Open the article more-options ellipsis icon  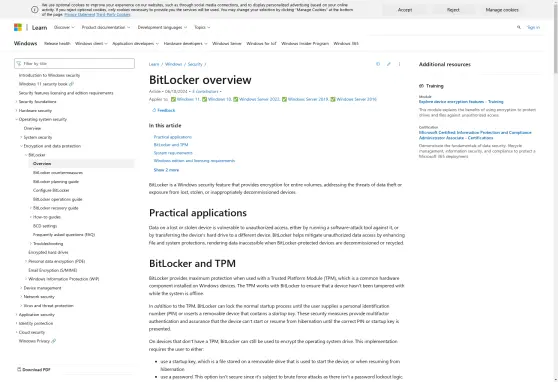pos(399,64)
